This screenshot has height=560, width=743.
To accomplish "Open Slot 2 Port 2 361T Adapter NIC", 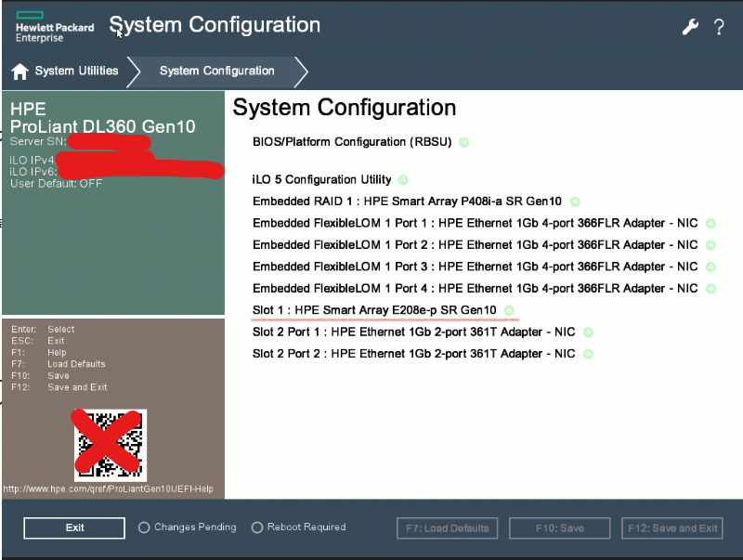I will (x=413, y=355).
